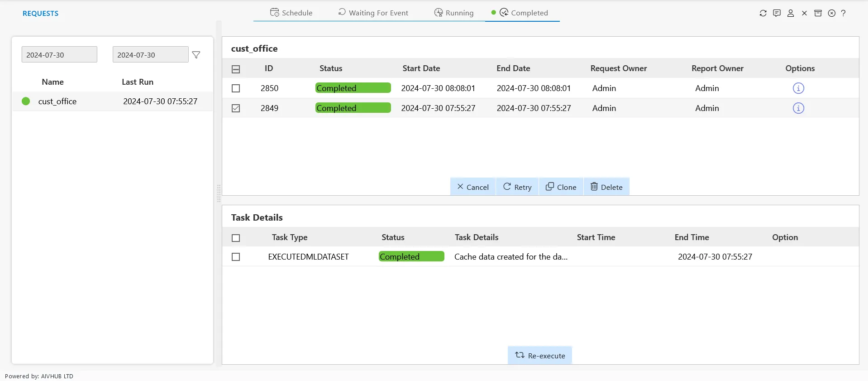Click the Completed status of EXECUTEDMLDATASET task

pyautogui.click(x=411, y=256)
